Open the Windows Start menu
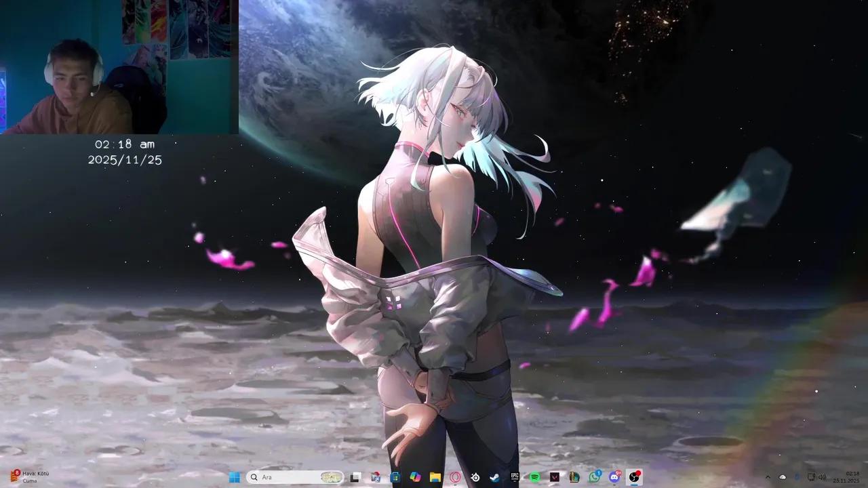The height and width of the screenshot is (488, 868). (x=235, y=477)
